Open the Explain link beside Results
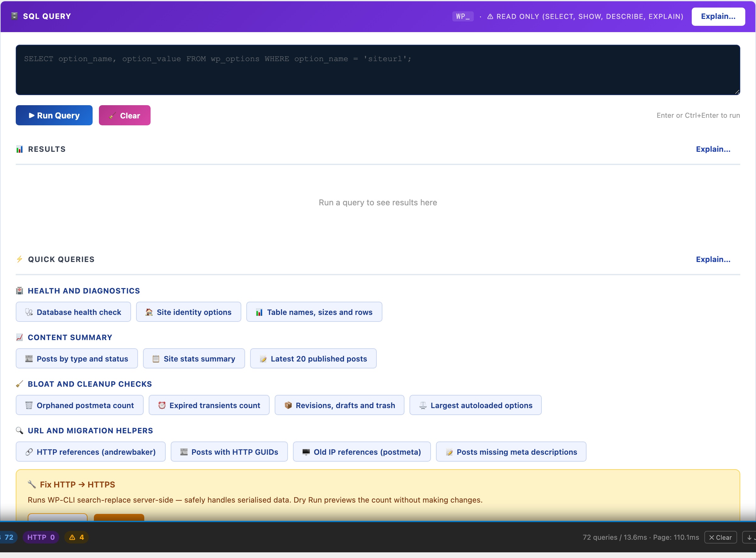Image resolution: width=756 pixels, height=558 pixels. pyautogui.click(x=713, y=149)
